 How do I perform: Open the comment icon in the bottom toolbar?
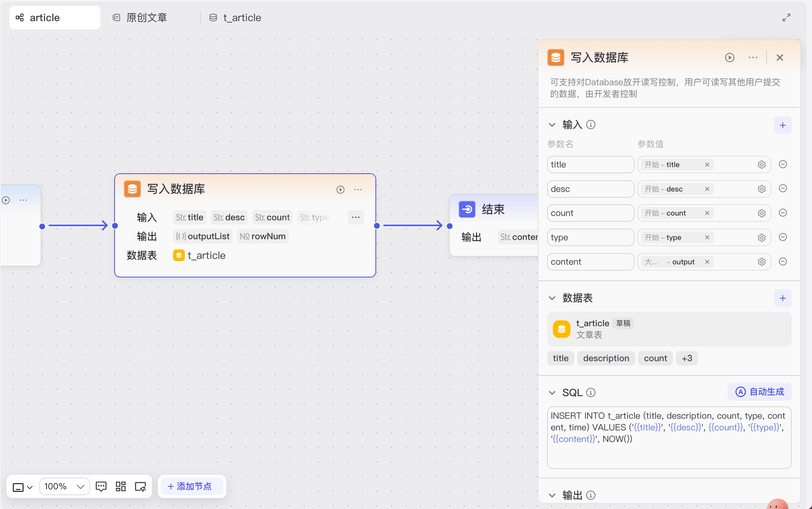101,486
